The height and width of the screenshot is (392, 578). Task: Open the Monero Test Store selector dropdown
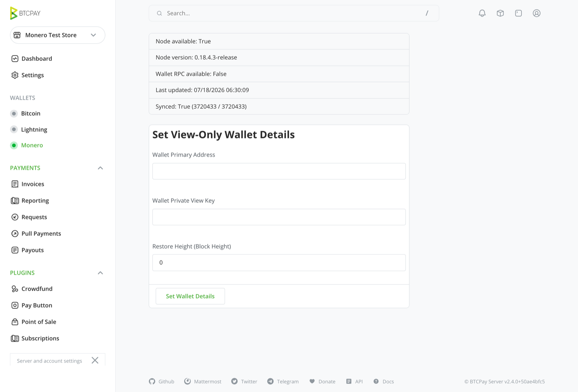pos(57,35)
